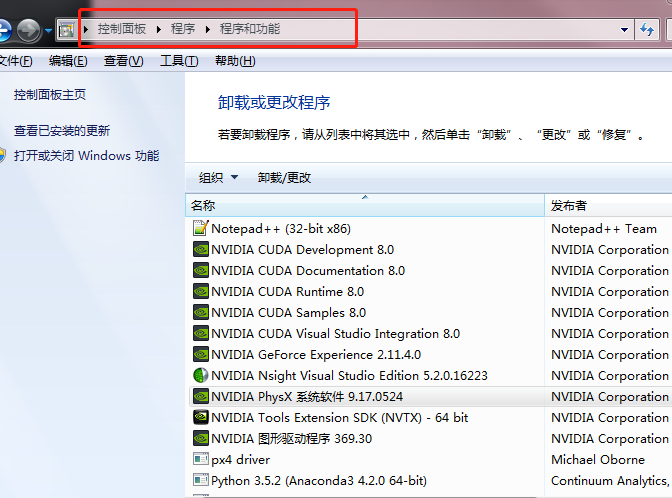This screenshot has width=672, height=498.
Task: Open the recent pages dropdown arrow
Action: click(x=48, y=30)
